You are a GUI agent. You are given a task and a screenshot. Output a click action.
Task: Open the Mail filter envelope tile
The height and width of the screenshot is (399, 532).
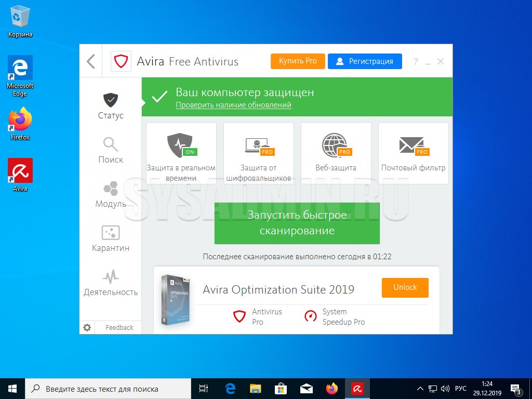pyautogui.click(x=413, y=153)
